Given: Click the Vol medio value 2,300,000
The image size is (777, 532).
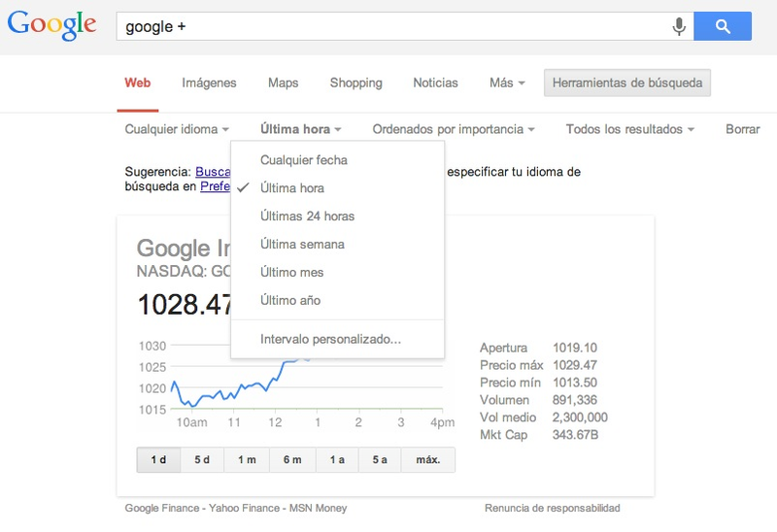Looking at the screenshot, I should pyautogui.click(x=580, y=417).
